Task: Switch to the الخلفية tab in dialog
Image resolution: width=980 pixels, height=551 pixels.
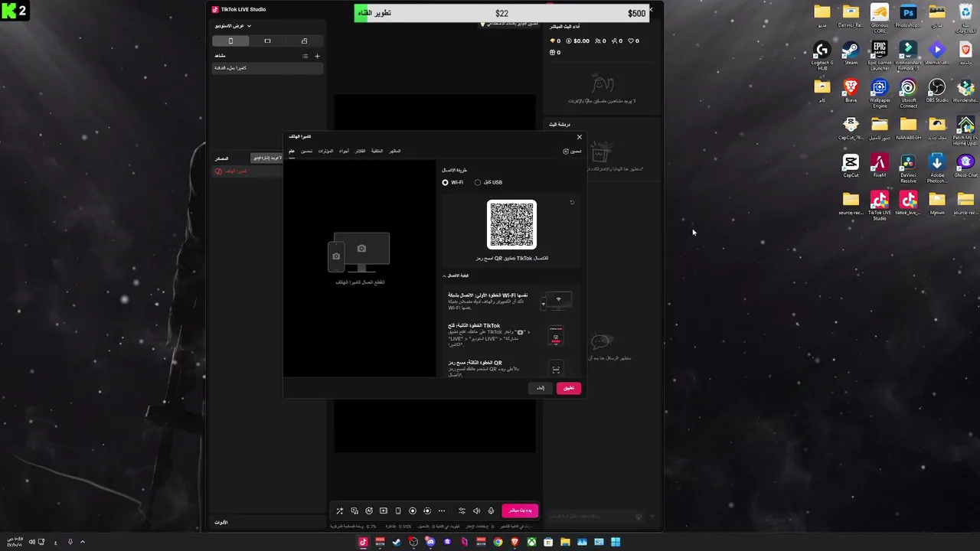Action: [x=377, y=151]
